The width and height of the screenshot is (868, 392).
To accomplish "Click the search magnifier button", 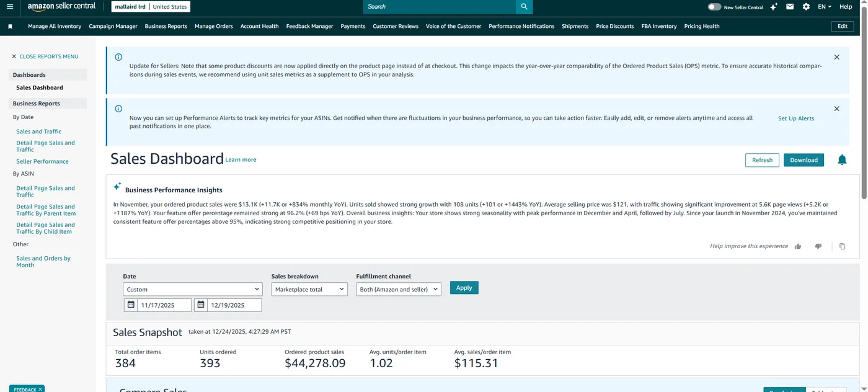I will [x=524, y=7].
